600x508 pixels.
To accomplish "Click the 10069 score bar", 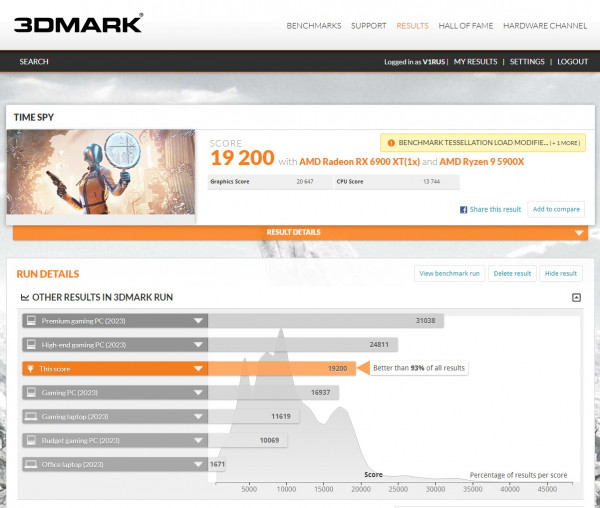I will click(x=248, y=440).
